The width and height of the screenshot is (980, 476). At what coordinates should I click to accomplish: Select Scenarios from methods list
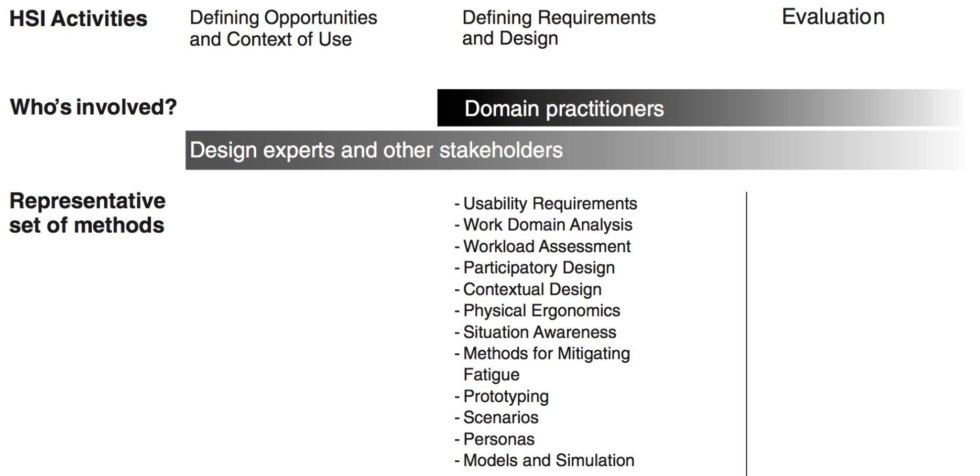pyautogui.click(x=496, y=418)
